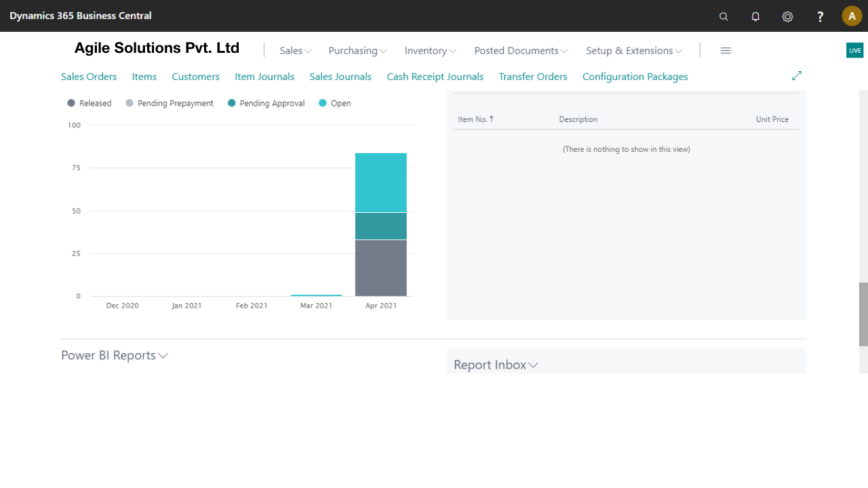This screenshot has width=868, height=488.
Task: Go to Sales Orders
Action: [x=89, y=77]
